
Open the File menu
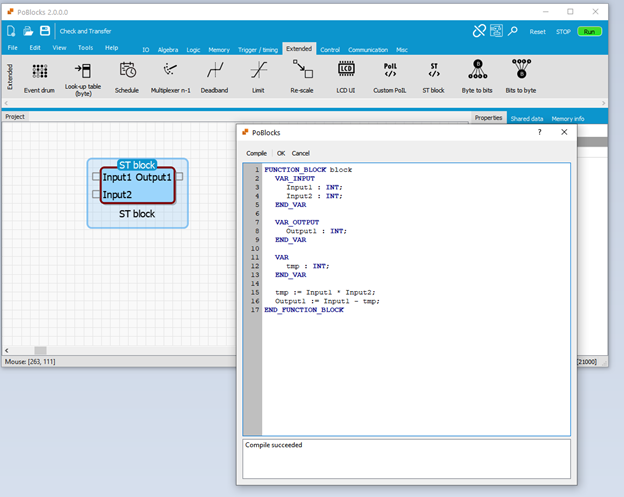(x=13, y=48)
